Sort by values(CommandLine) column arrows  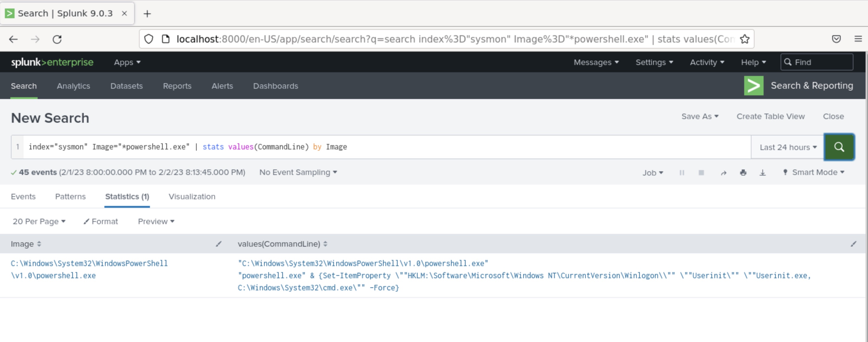pyautogui.click(x=325, y=244)
